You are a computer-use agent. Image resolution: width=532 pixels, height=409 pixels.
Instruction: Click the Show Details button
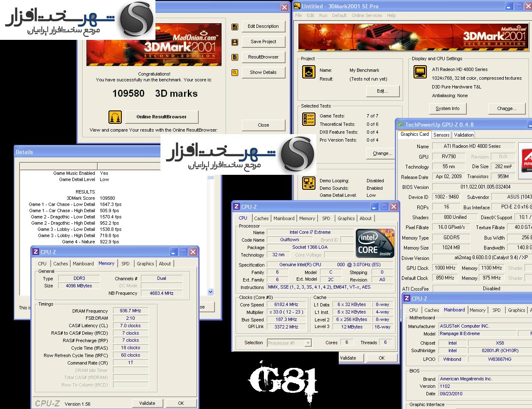[x=263, y=72]
